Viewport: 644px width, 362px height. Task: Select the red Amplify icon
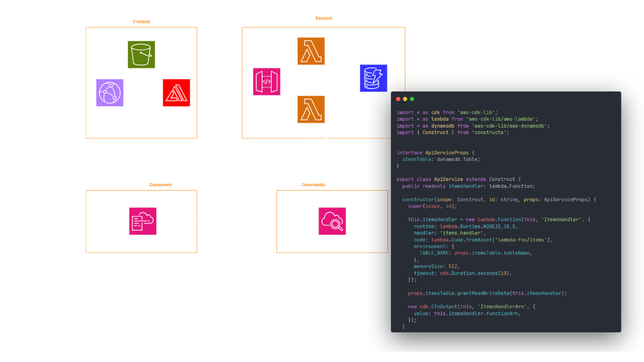177,93
